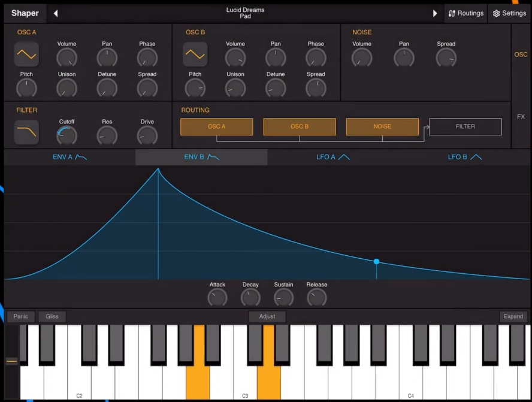This screenshot has width=532, height=402.
Task: Toggle the Gliss button
Action: pos(52,316)
